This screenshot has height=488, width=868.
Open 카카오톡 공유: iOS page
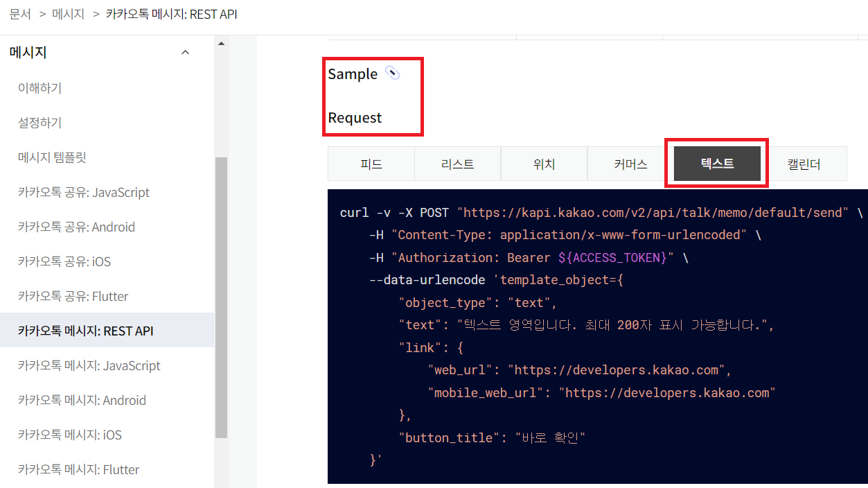[64, 261]
